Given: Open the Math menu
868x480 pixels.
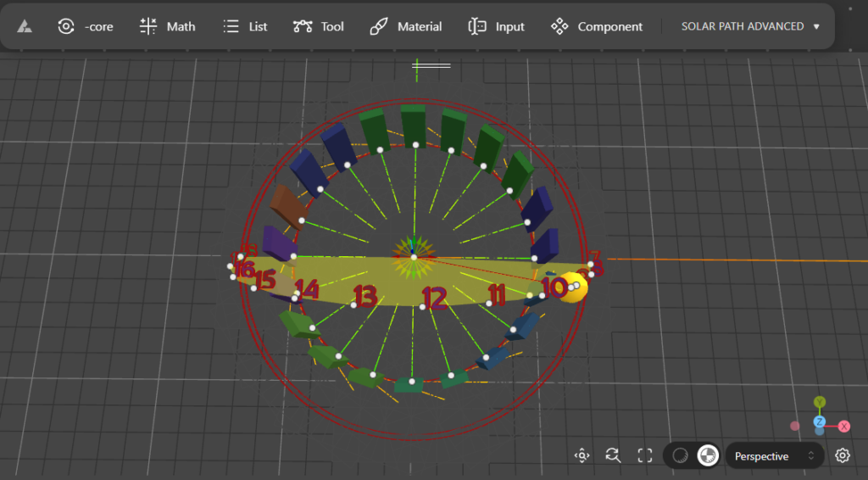Looking at the screenshot, I should pos(167,26).
